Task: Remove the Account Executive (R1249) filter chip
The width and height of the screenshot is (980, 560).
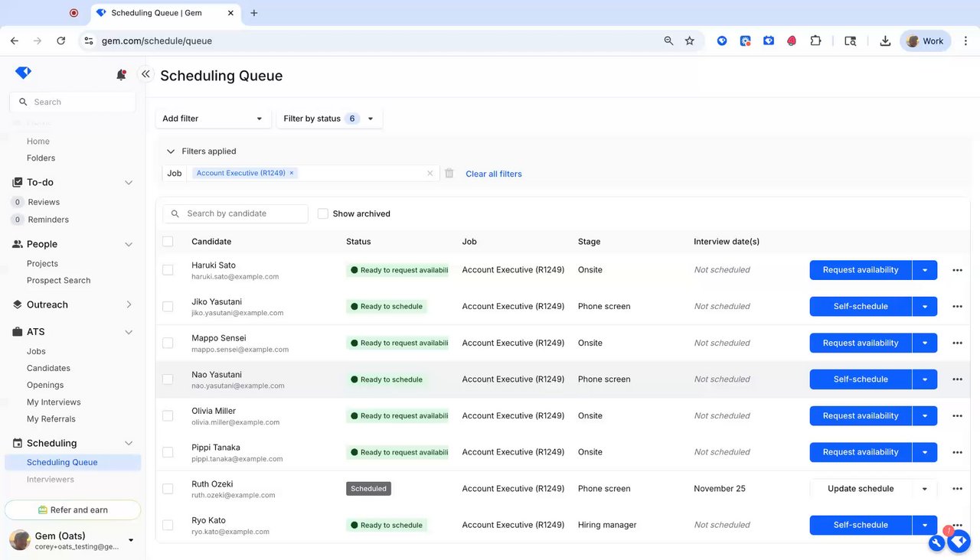Action: click(292, 173)
